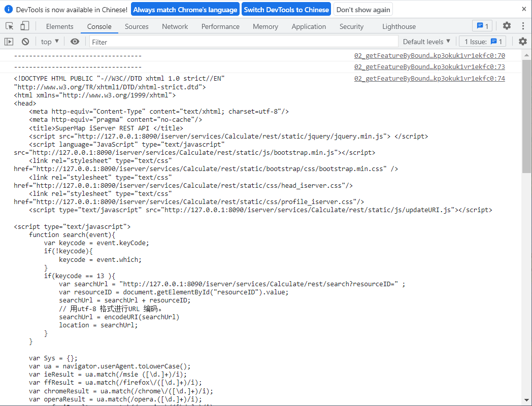Viewport: 532px width, 406px height.
Task: Click Always match Chrome's language button
Action: [x=185, y=10]
